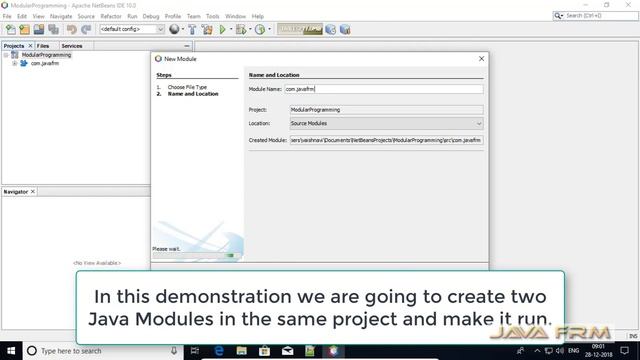Click the Profile Project clock icon
Viewport: 640px width, 360px height.
point(260,29)
